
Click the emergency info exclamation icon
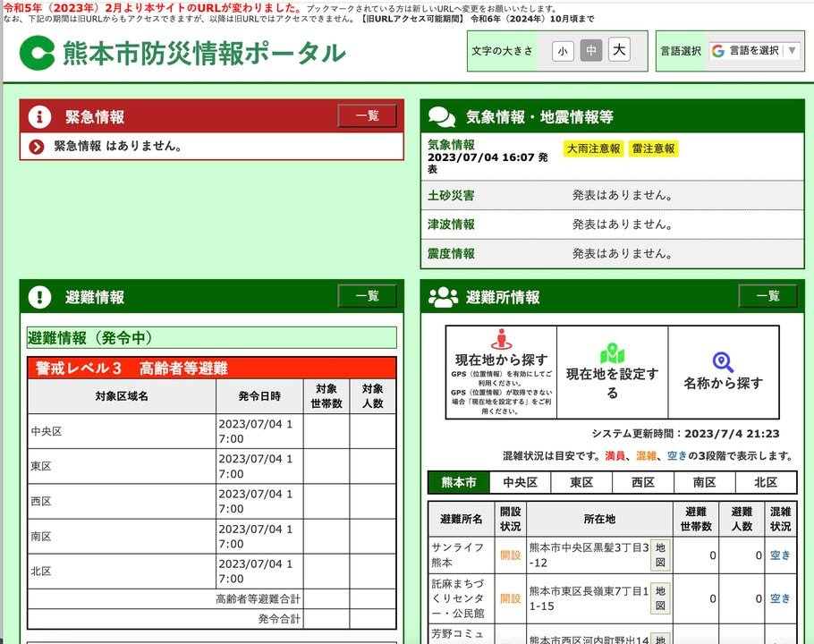tap(39, 117)
